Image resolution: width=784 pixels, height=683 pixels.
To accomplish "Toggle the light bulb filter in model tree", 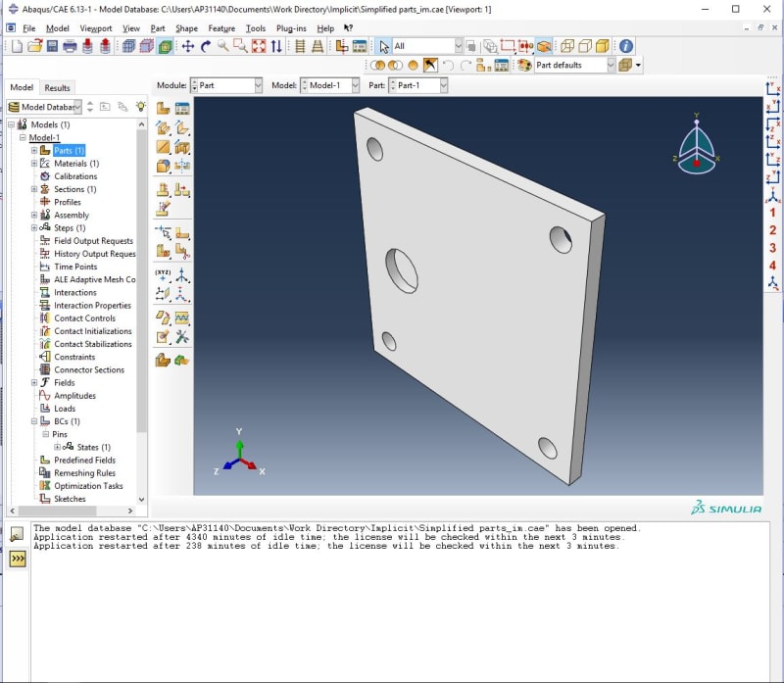I will 141,106.
